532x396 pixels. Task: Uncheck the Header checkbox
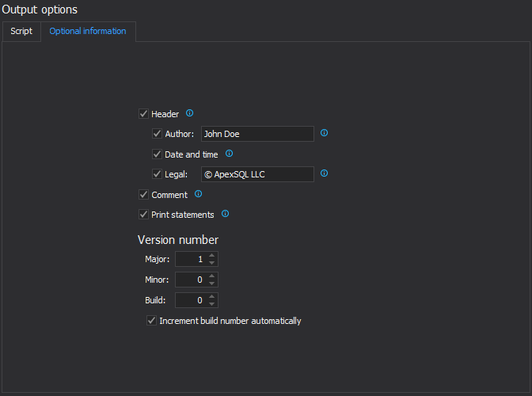[143, 114]
